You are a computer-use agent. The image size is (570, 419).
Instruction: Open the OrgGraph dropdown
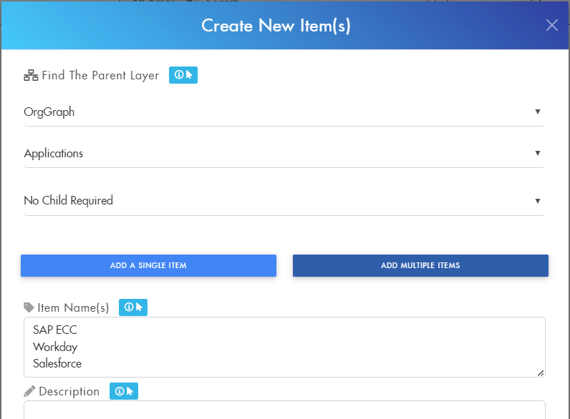tap(284, 112)
